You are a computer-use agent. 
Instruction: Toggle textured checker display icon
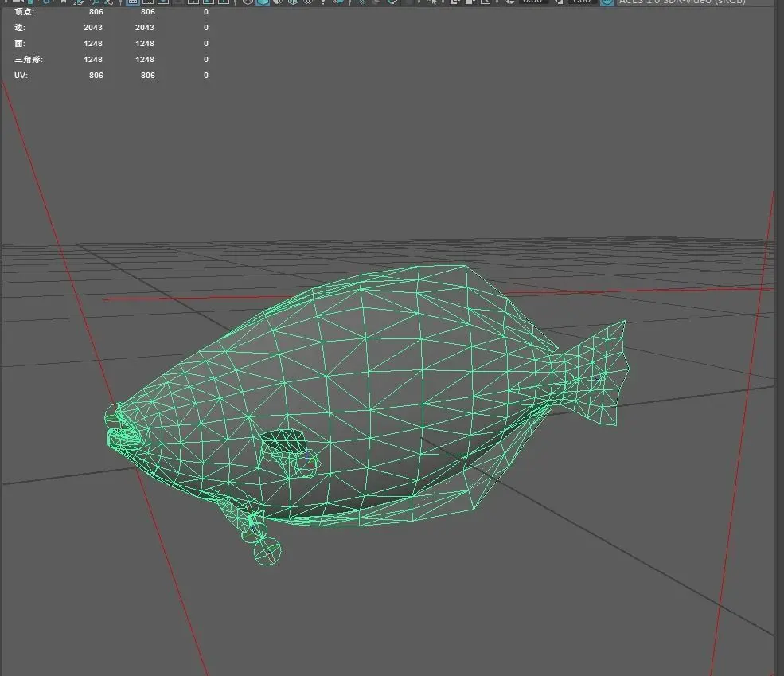pyautogui.click(x=309, y=2)
